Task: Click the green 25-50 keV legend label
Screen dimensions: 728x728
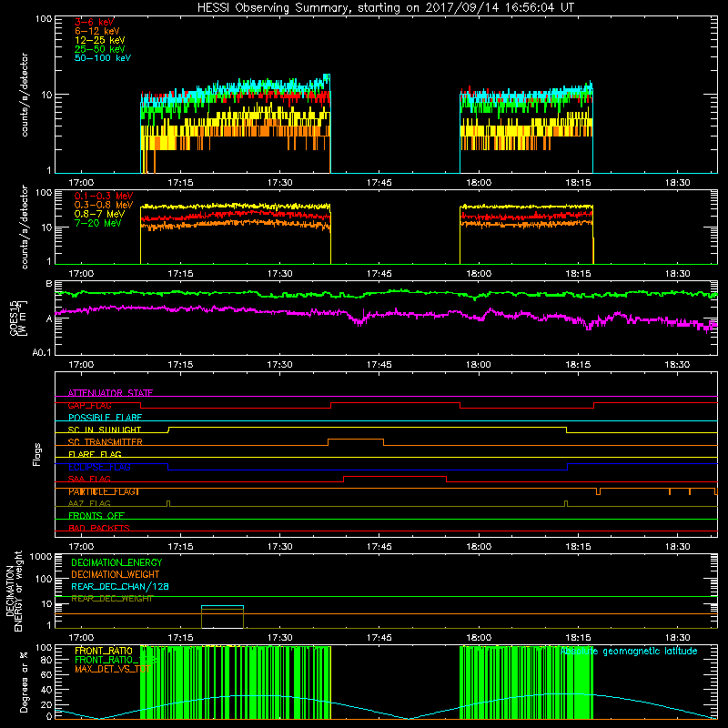Action: [x=100, y=49]
